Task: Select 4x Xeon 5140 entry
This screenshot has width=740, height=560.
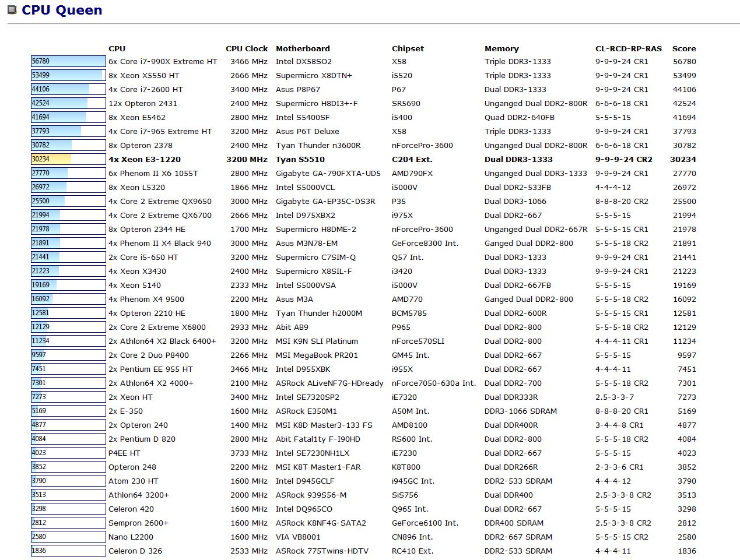Action: click(x=135, y=285)
